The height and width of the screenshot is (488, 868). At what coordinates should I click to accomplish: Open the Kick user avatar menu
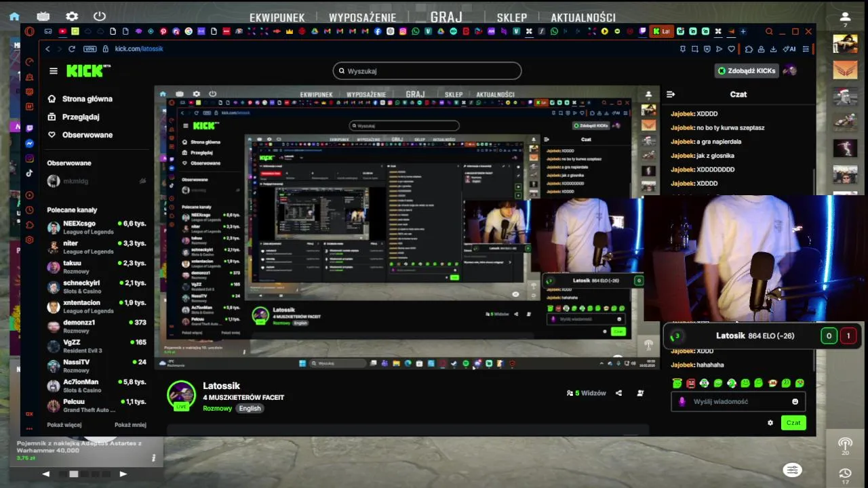[789, 70]
